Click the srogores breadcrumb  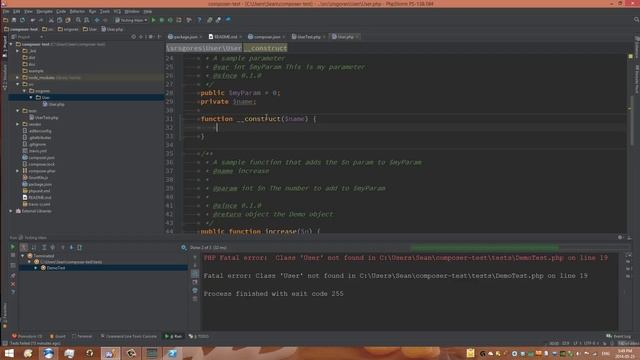[68, 29]
